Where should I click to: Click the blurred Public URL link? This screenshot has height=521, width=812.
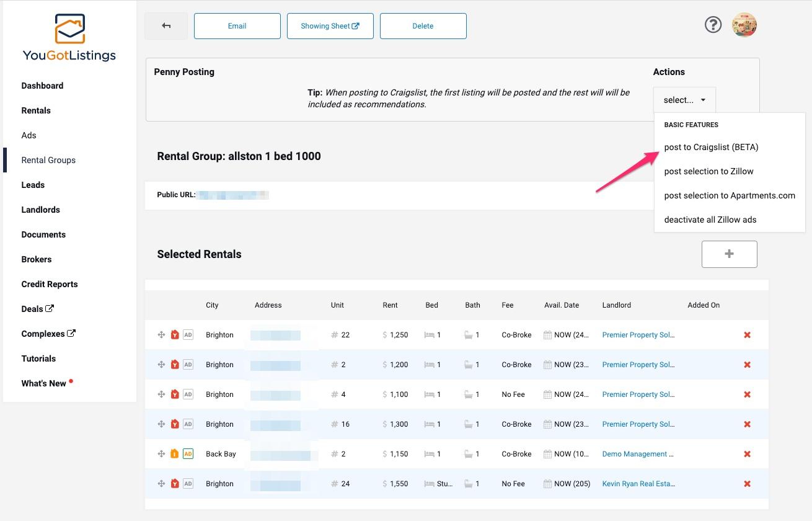[x=234, y=195]
